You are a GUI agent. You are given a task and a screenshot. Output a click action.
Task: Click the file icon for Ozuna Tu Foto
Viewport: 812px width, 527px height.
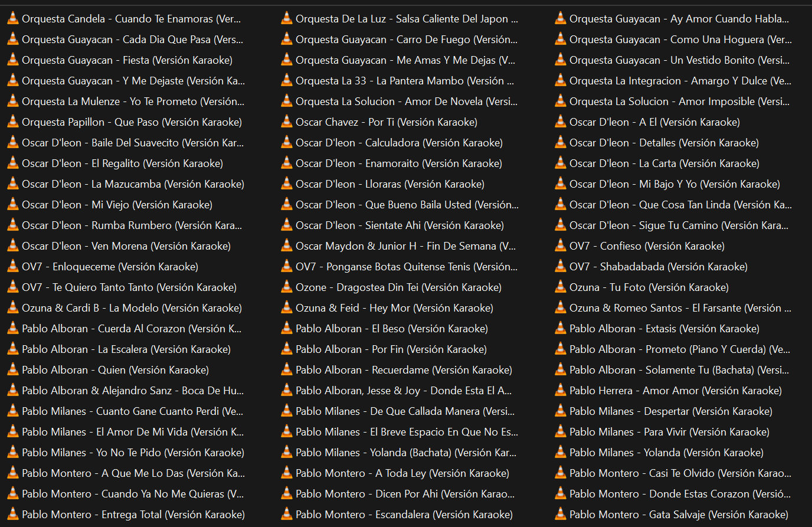tap(561, 287)
